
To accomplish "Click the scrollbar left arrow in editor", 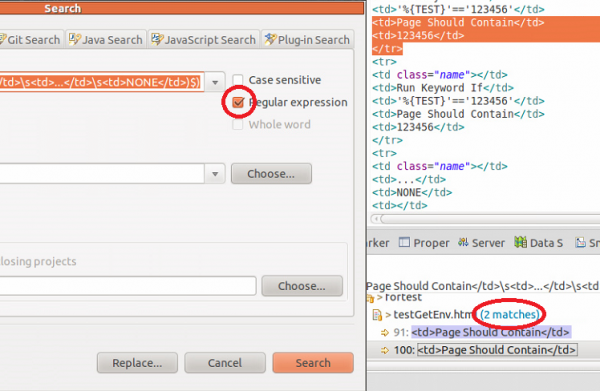I will point(376,219).
